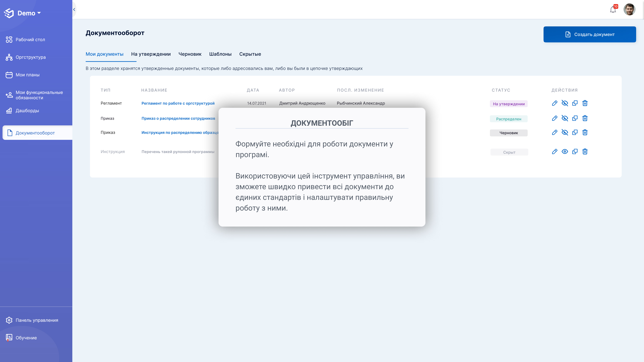Click author Дмитрий Андрющенко cell

pyautogui.click(x=302, y=103)
